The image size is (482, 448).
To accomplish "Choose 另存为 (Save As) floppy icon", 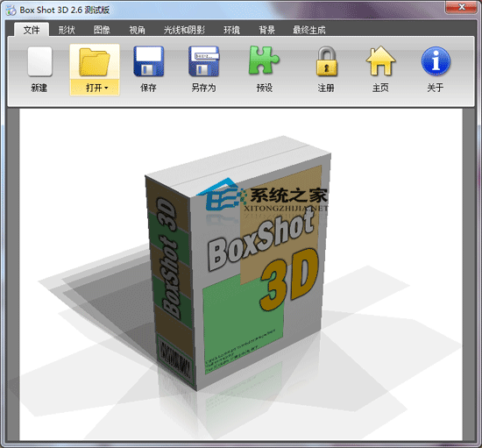I will (203, 61).
